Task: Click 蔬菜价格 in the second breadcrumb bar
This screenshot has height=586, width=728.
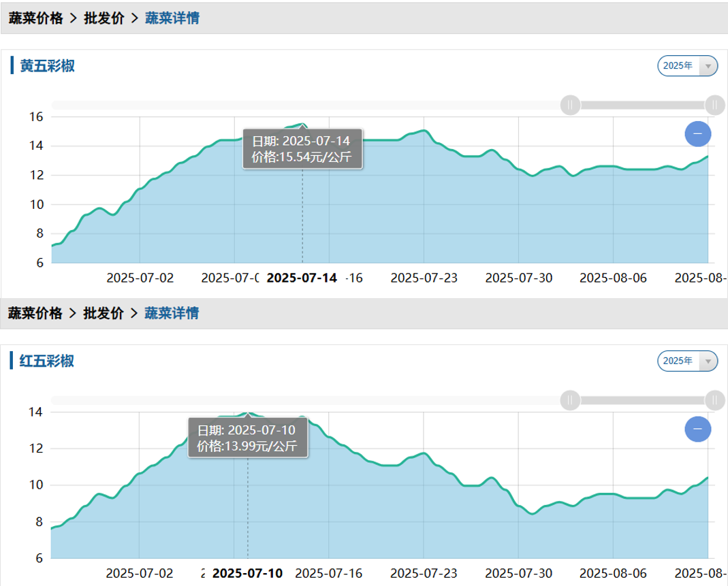Action: point(35,313)
